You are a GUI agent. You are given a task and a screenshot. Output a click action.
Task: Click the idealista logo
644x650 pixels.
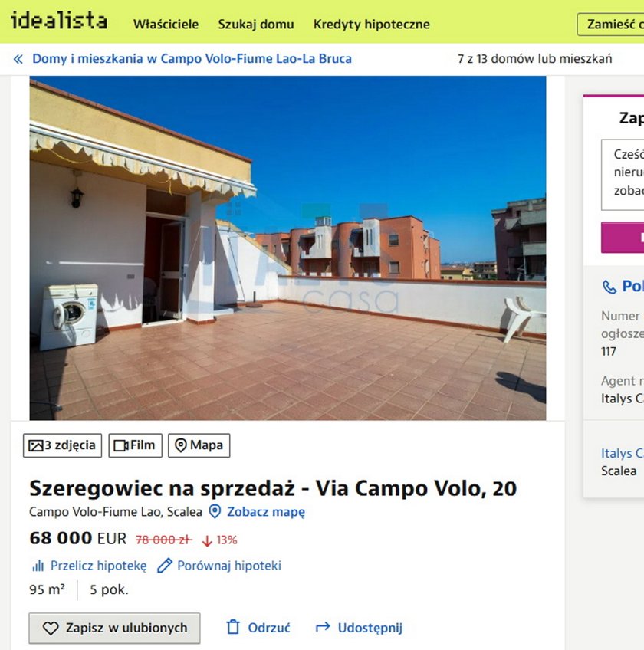pos(59,21)
